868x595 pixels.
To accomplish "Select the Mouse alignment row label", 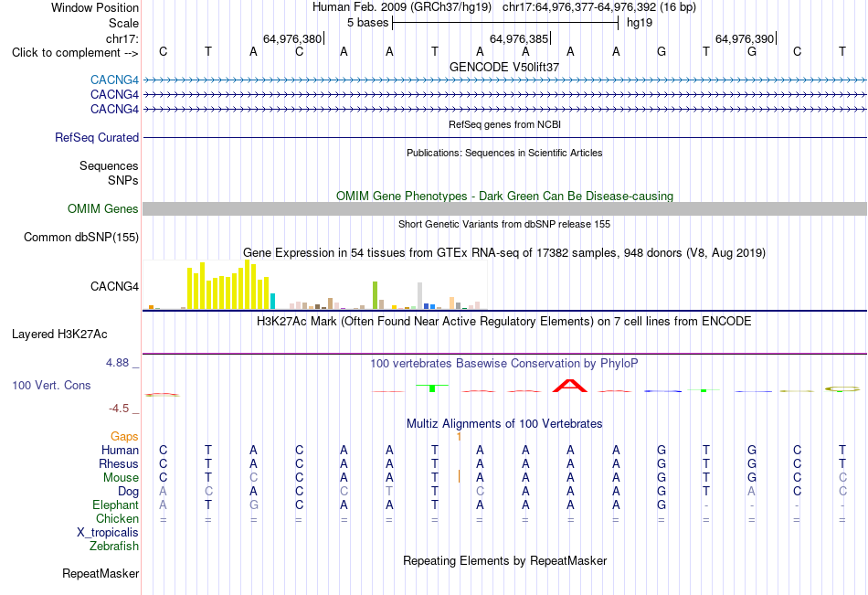I will (x=121, y=477).
